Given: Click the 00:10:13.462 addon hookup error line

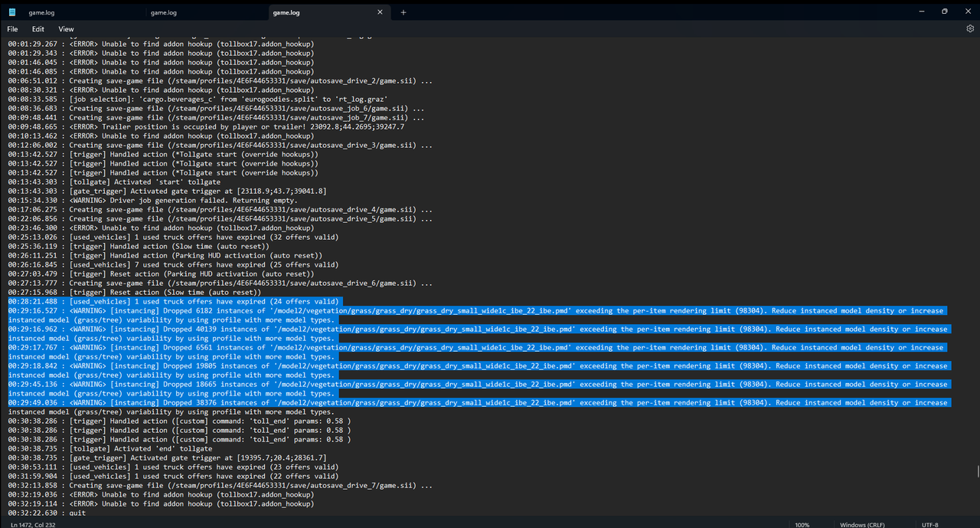Looking at the screenshot, I should [161, 136].
